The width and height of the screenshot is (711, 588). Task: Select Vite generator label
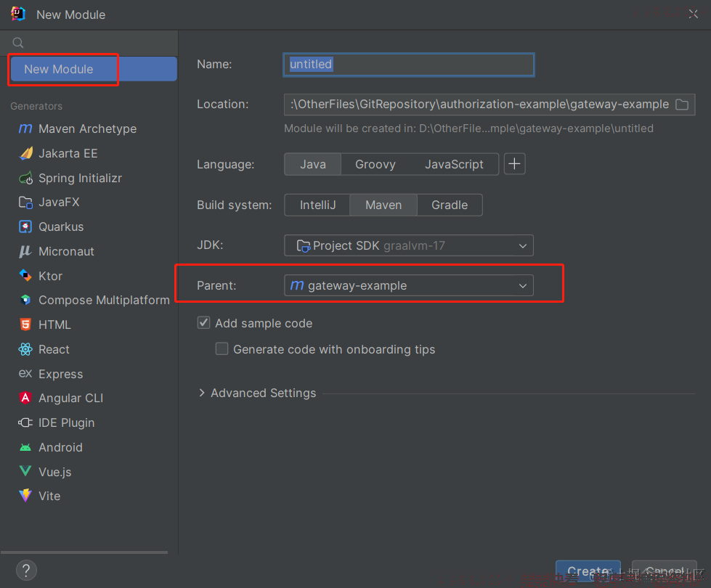tap(49, 496)
